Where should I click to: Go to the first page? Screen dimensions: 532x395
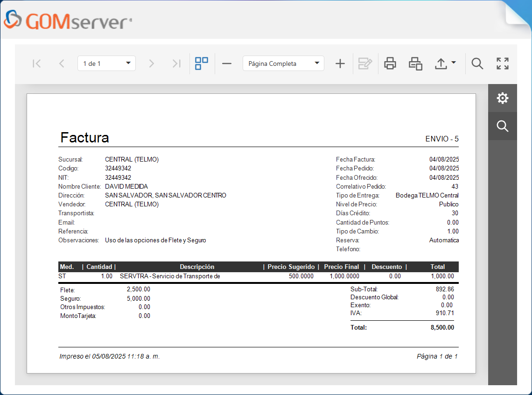[x=37, y=63]
